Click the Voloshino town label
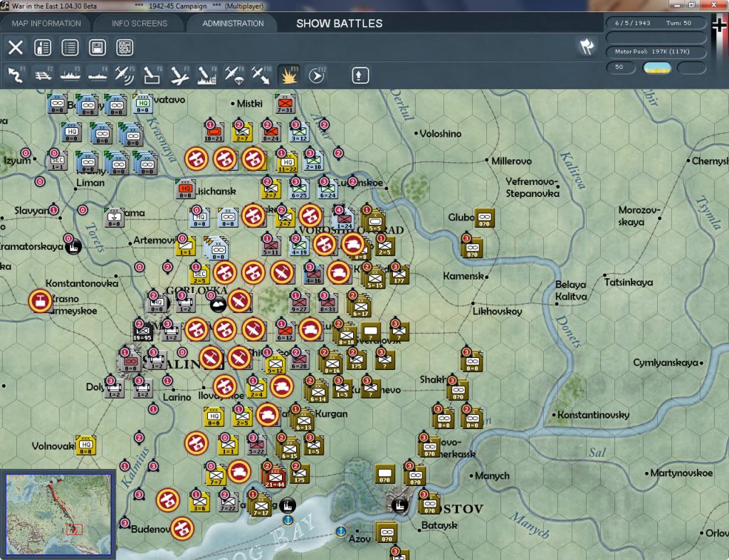729x560 pixels. pos(440,133)
